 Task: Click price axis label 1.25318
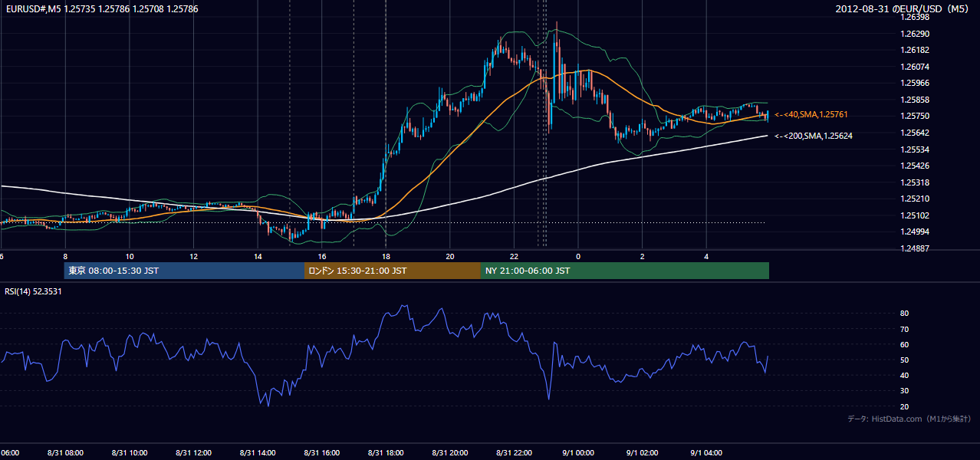click(914, 182)
